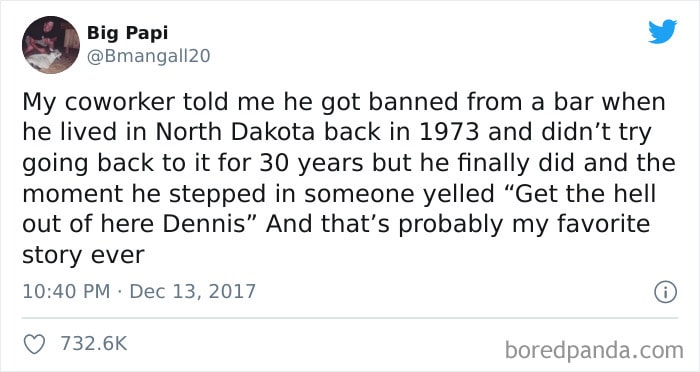Visit the @Bmangall20 handle
The image size is (700, 372).
[x=148, y=57]
